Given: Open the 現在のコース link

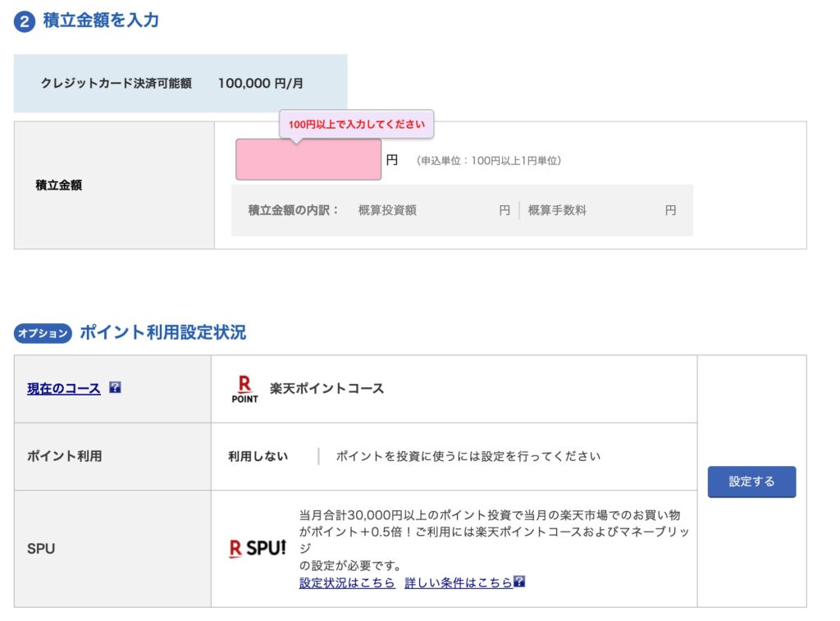Looking at the screenshot, I should pos(64,389).
